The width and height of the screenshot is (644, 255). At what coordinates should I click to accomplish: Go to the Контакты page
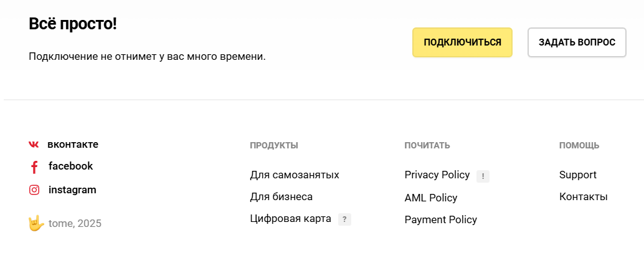(583, 197)
